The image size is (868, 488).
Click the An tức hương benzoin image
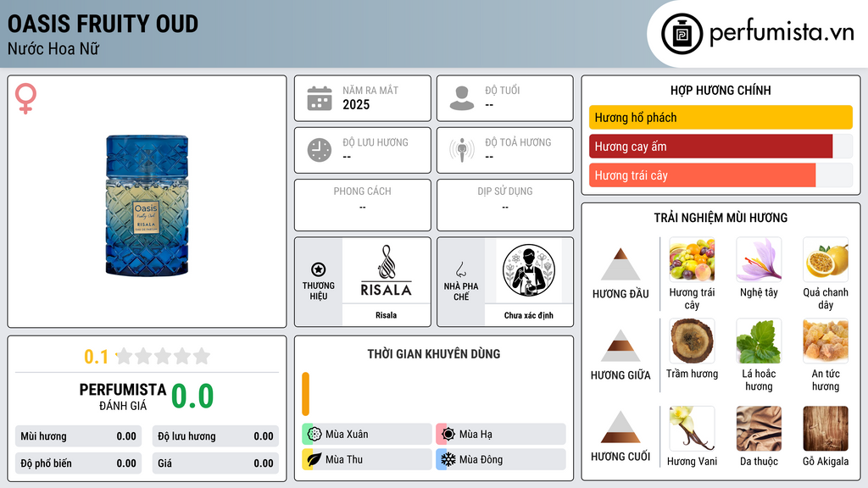coord(826,341)
